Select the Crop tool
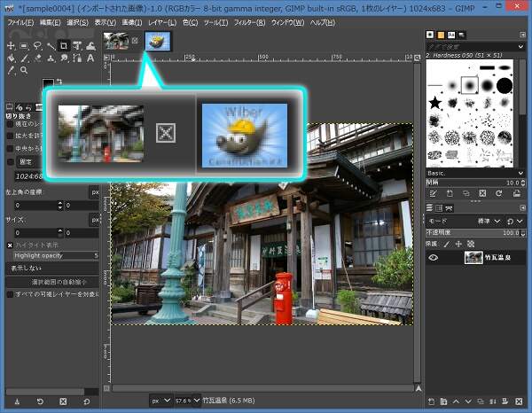Image resolution: width=532 pixels, height=413 pixels. pos(64,45)
